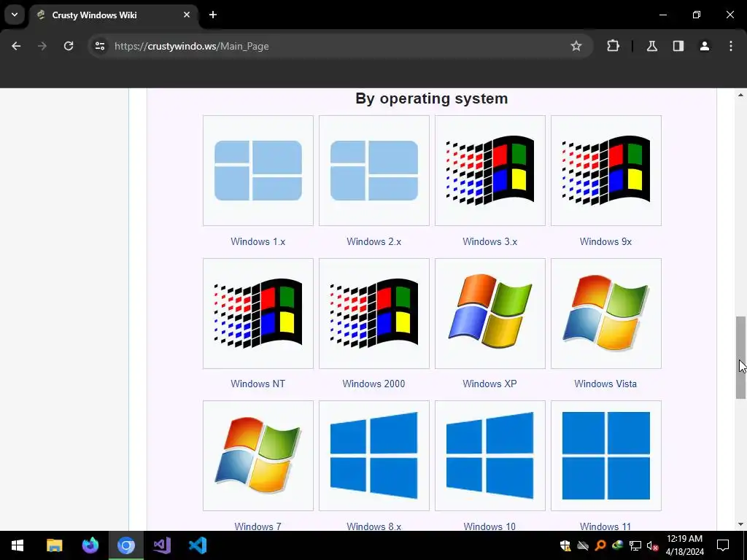Follow the Windows 10 text link
The image size is (747, 560).
click(489, 526)
